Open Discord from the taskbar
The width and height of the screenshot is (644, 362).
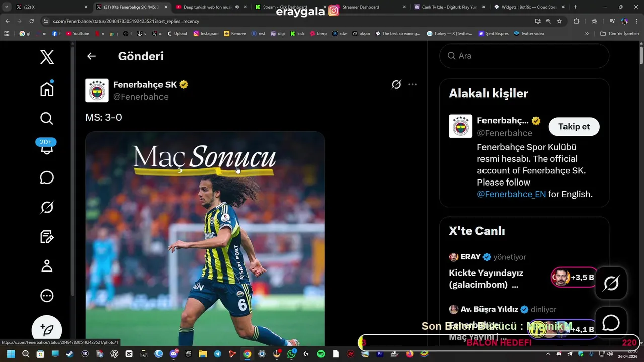point(174,354)
